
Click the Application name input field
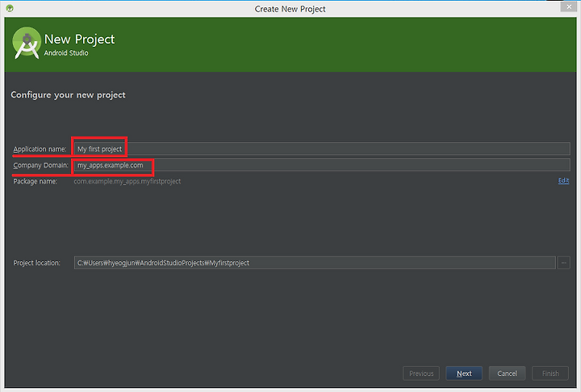pyautogui.click(x=322, y=148)
